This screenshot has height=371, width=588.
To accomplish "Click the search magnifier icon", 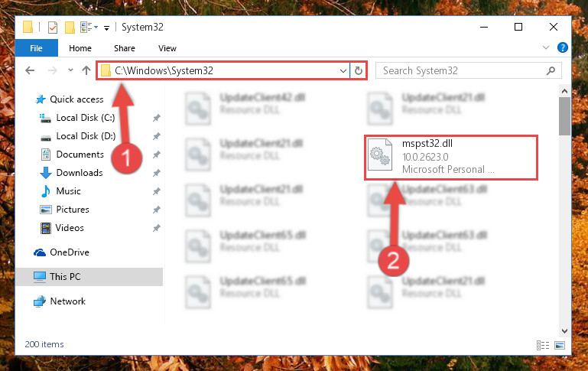I will 551,70.
